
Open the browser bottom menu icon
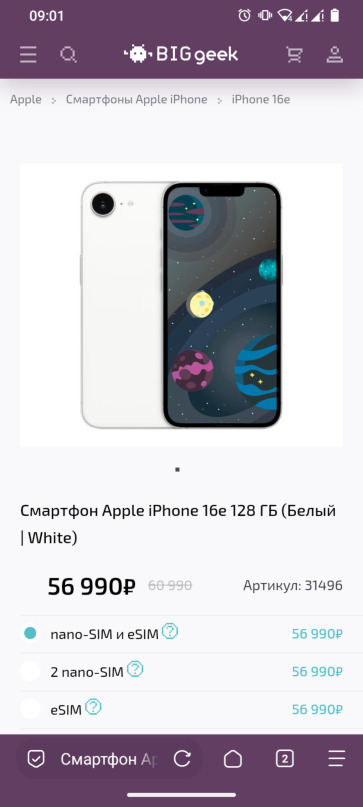pyautogui.click(x=337, y=759)
